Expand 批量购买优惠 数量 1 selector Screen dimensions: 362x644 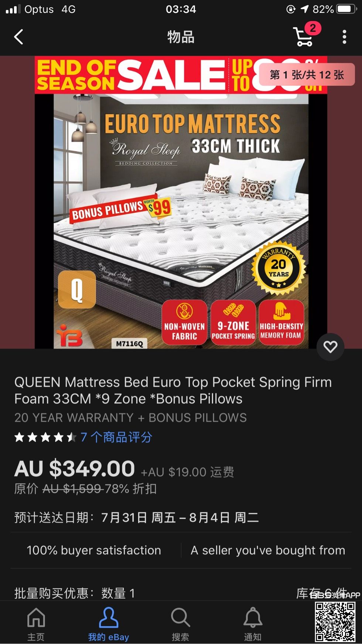181,593
